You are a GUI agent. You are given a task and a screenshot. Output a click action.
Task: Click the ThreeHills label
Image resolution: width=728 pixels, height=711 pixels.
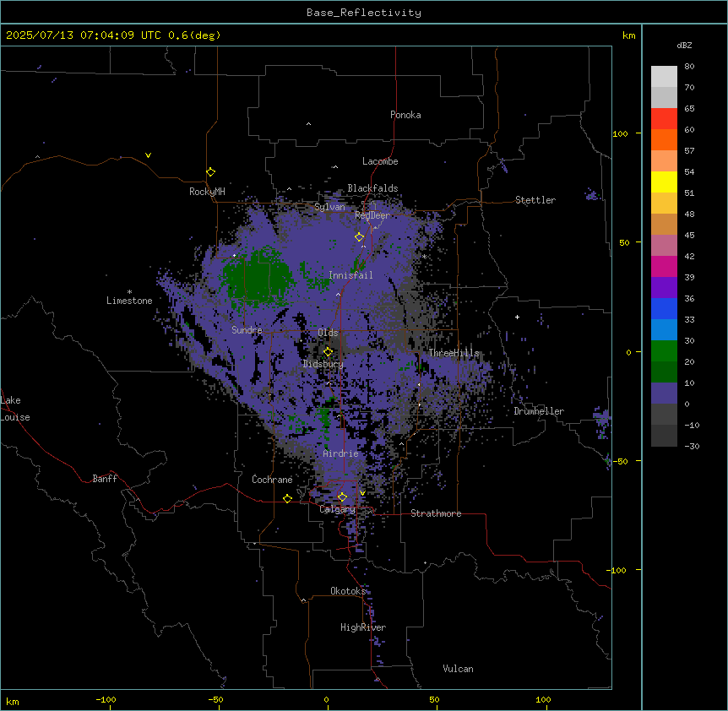point(454,353)
